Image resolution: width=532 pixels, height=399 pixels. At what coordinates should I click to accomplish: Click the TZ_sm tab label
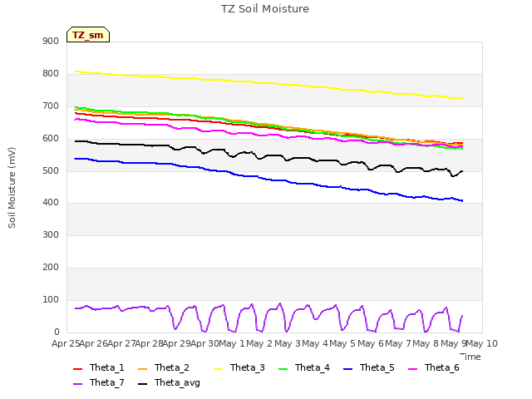coord(88,35)
